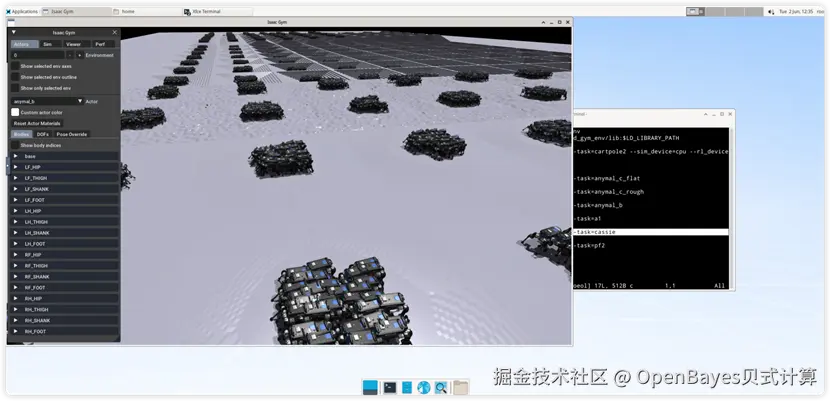The image size is (830, 401).
Task: Click the terminal line -task=anymal_b
Action: tap(598, 205)
